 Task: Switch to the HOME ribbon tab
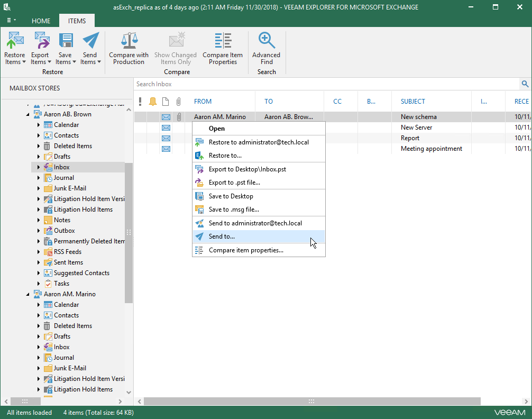coord(41,21)
